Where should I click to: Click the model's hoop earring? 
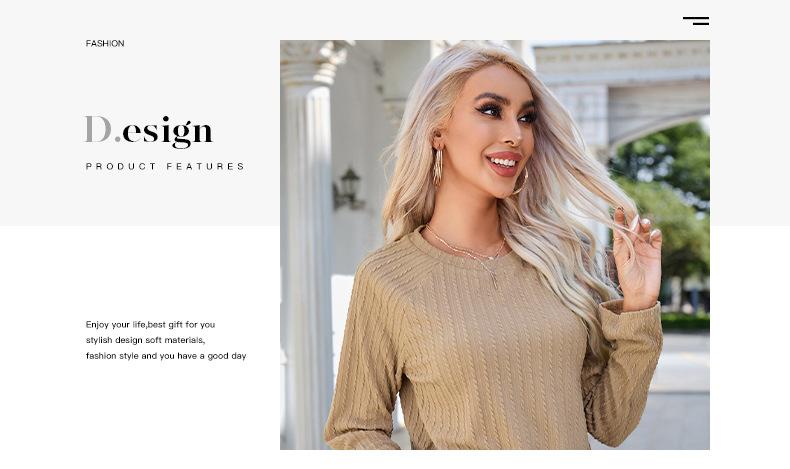[x=438, y=166]
